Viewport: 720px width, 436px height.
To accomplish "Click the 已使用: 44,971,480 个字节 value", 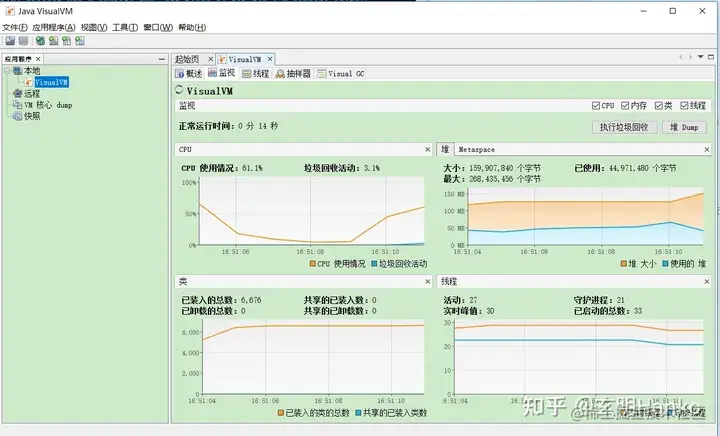I will pyautogui.click(x=625, y=168).
